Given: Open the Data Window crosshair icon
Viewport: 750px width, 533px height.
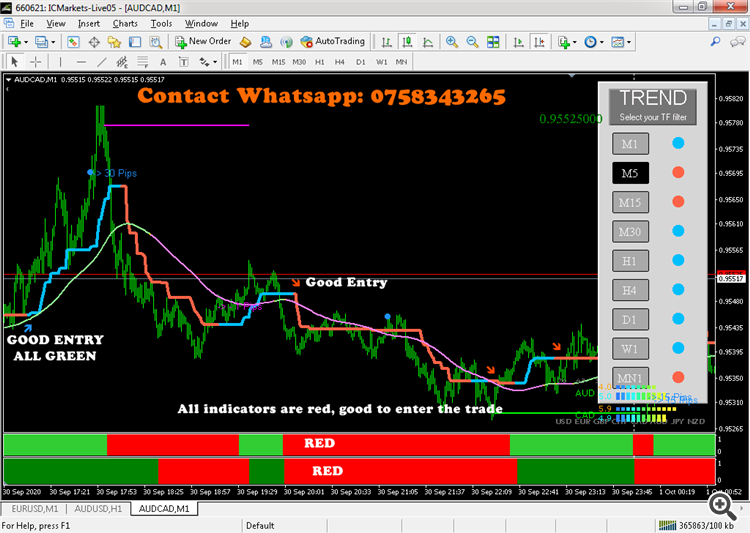Looking at the screenshot, I should tap(94, 42).
